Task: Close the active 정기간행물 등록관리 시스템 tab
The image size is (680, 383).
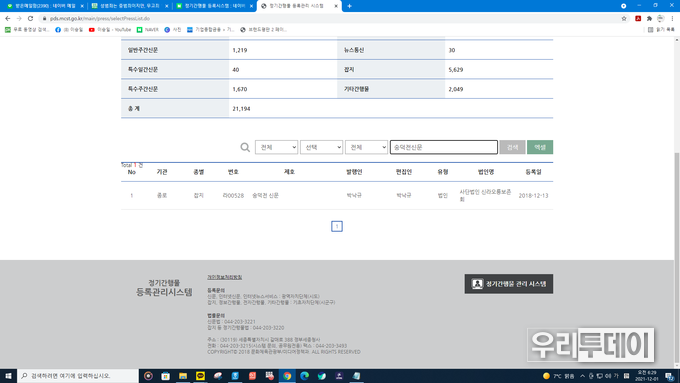Action: click(336, 6)
